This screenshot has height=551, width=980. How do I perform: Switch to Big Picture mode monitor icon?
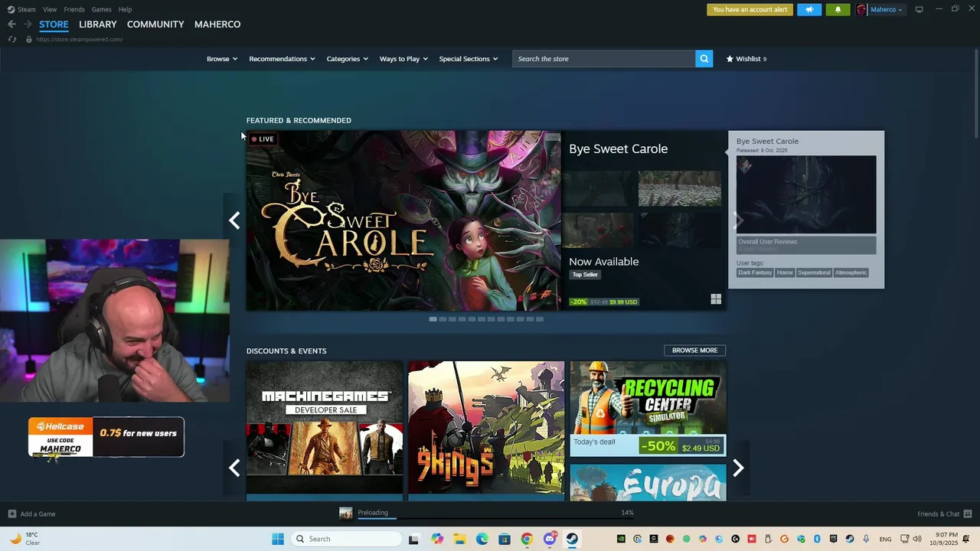click(920, 9)
